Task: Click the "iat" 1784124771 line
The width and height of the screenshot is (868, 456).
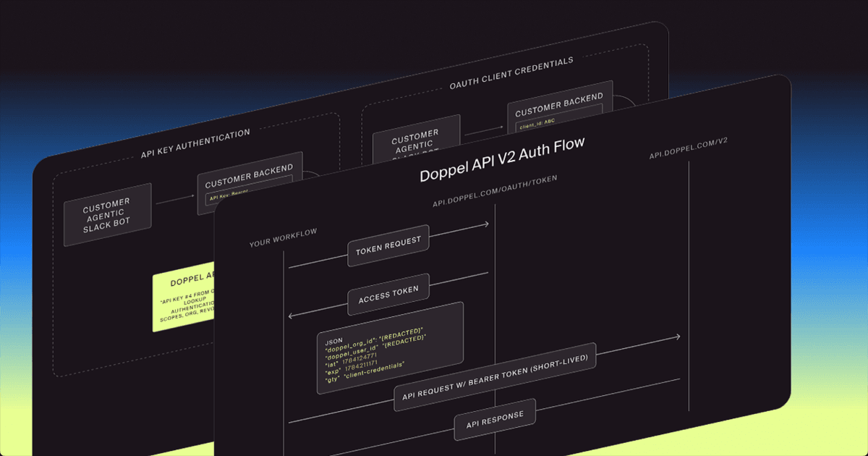Action: coord(351,361)
